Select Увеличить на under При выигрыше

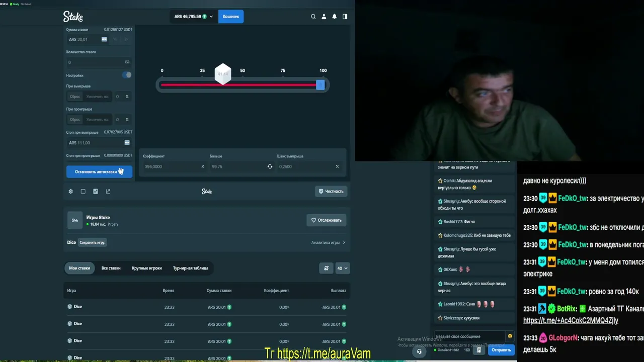97,97
